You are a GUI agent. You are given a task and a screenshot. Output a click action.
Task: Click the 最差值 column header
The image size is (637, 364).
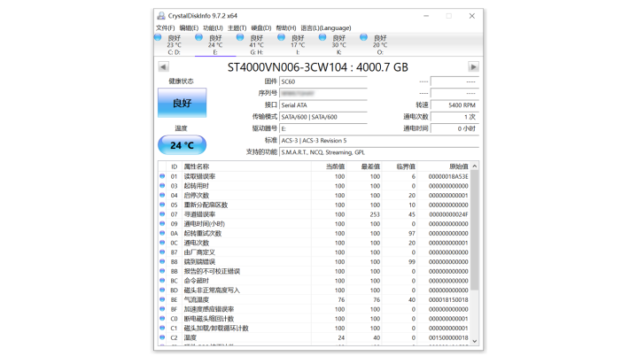tap(364, 167)
